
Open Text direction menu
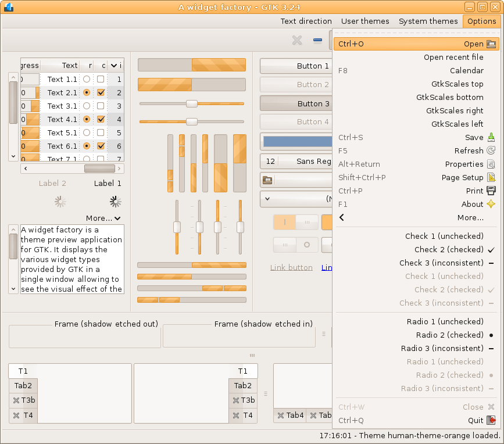click(306, 21)
